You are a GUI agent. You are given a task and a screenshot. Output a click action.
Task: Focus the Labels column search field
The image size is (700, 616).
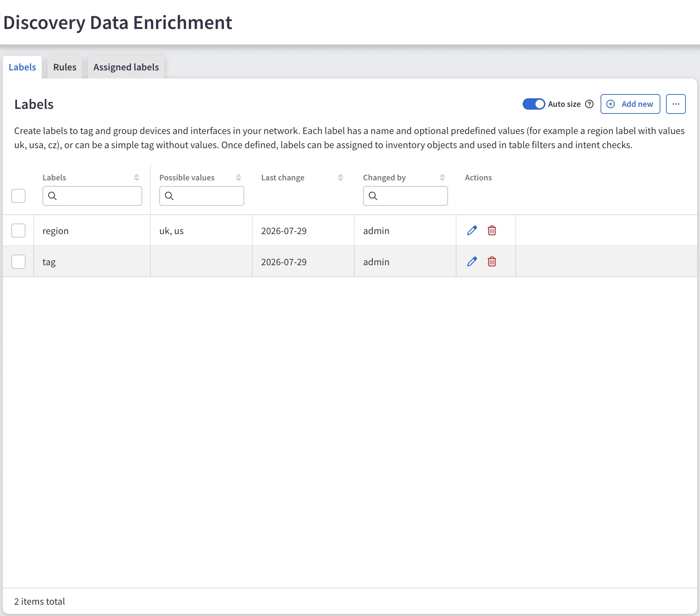(x=92, y=196)
